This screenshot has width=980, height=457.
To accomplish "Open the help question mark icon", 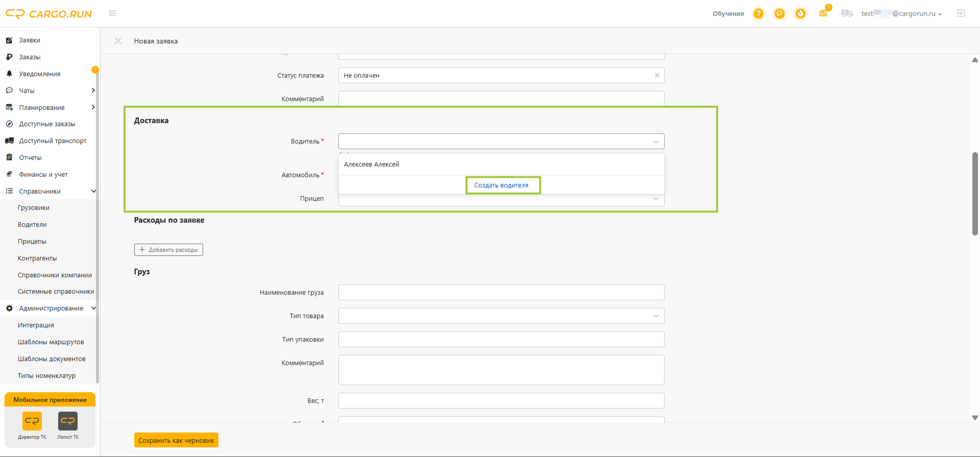I will point(758,14).
